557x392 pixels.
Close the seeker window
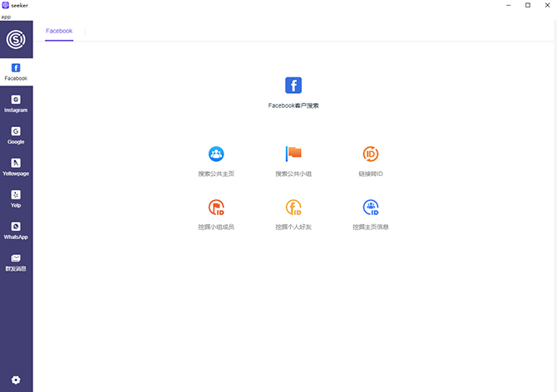click(x=547, y=5)
